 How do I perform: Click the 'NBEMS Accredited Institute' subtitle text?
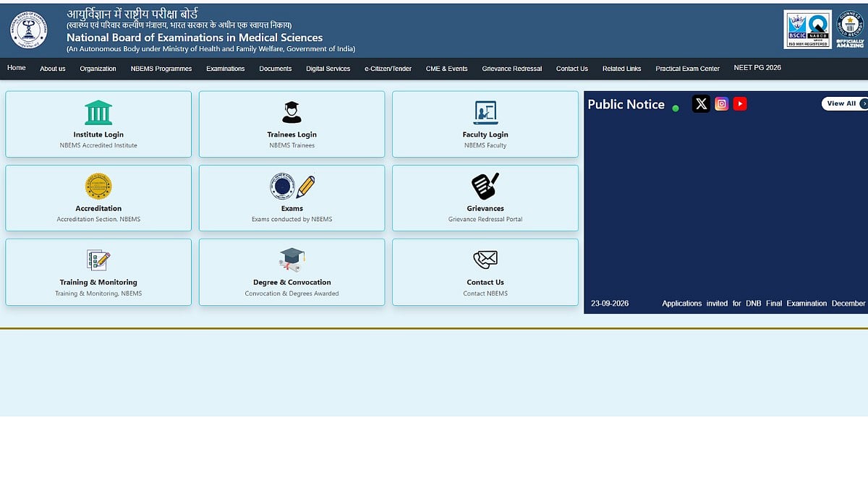pos(98,145)
